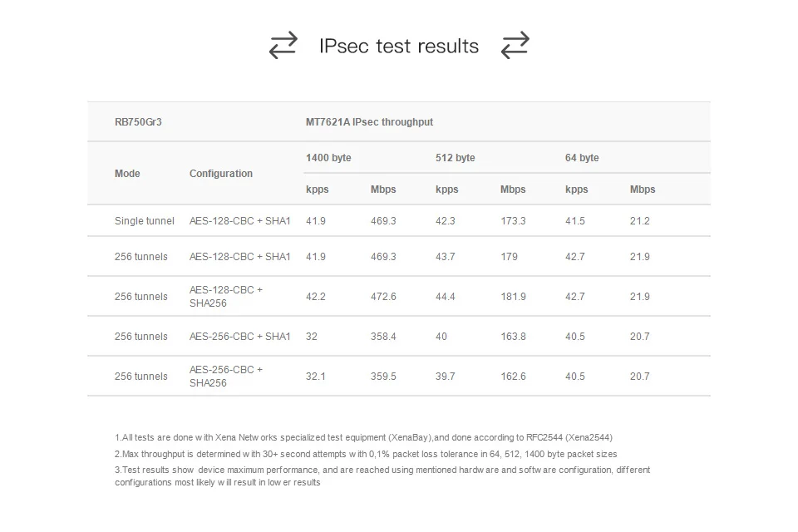Screen dimensions: 798x532
Task: Click the right double-arrow icon beside title
Action: point(515,45)
